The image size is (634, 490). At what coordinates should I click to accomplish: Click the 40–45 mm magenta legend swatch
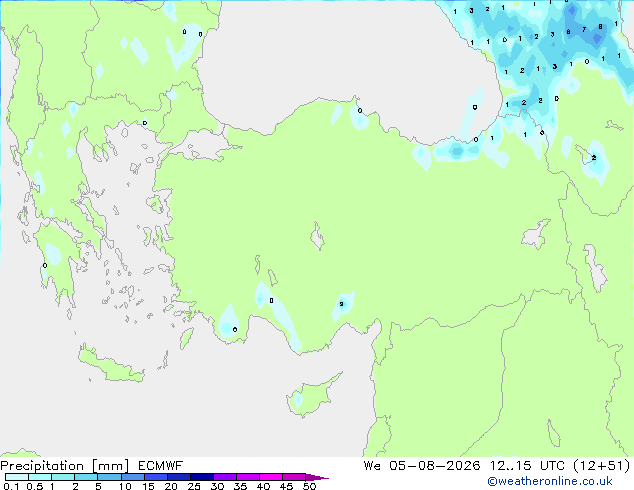271,477
